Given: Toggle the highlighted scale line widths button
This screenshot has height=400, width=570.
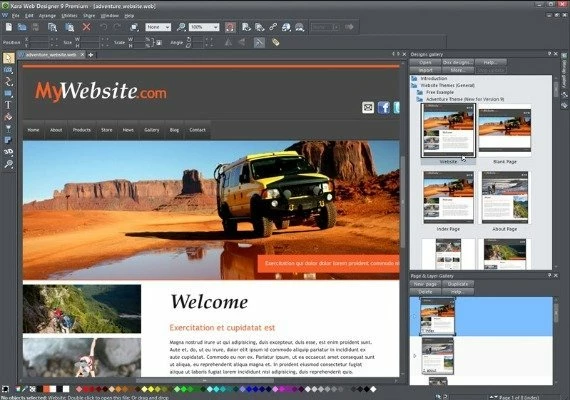Looking at the screenshot, I should tap(259, 43).
